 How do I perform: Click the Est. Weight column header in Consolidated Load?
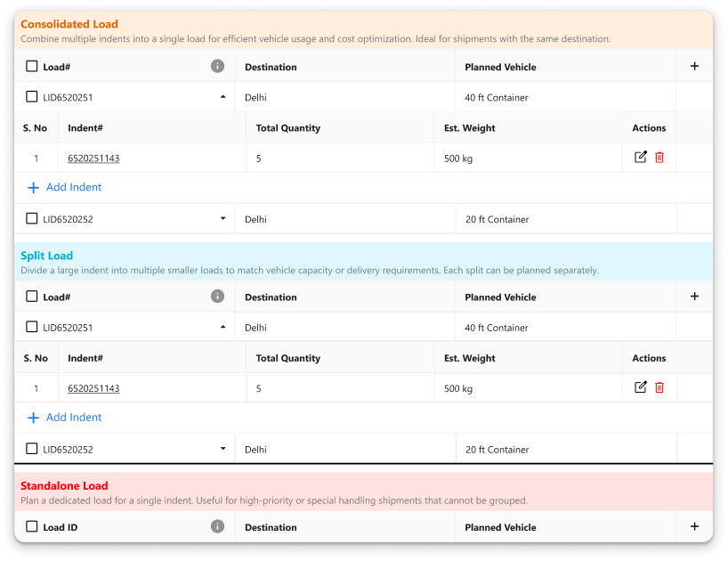point(470,127)
